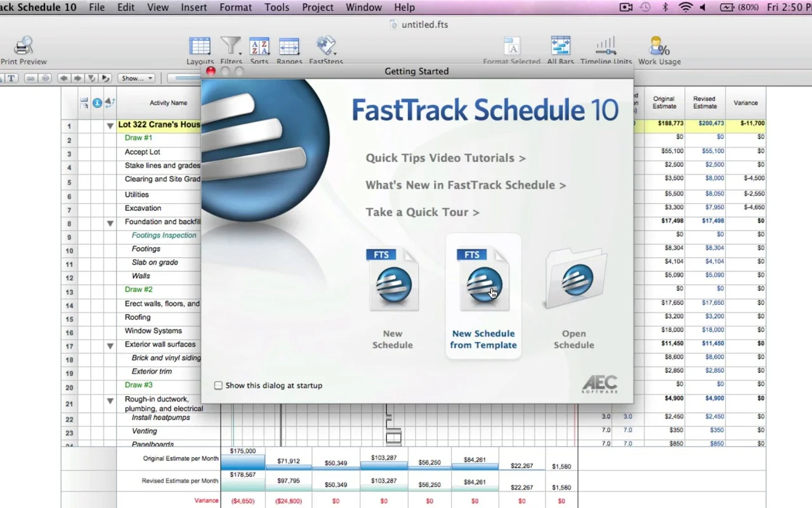This screenshot has height=508, width=812.
Task: Choose New Schedule from Template
Action: pos(483,297)
